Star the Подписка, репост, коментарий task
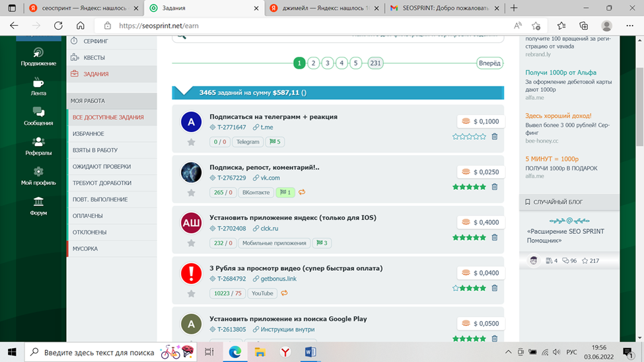 pyautogui.click(x=191, y=193)
